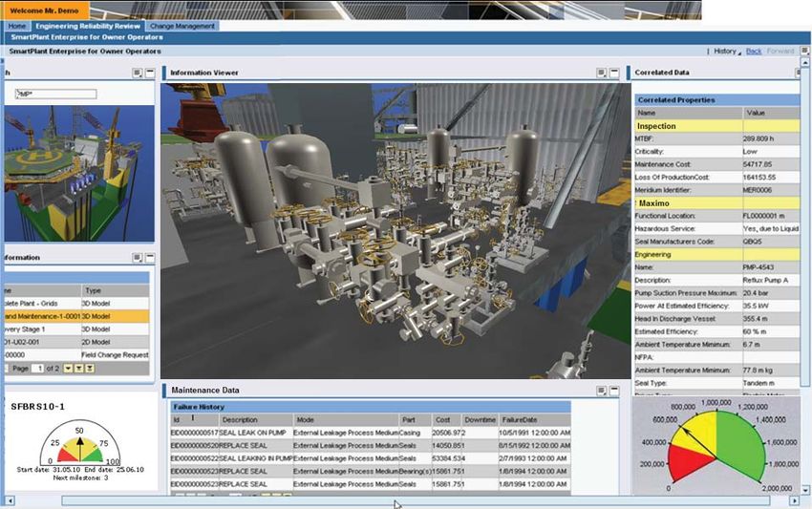812x509 pixels.
Task: Open the Change Management tab
Action: (x=182, y=26)
